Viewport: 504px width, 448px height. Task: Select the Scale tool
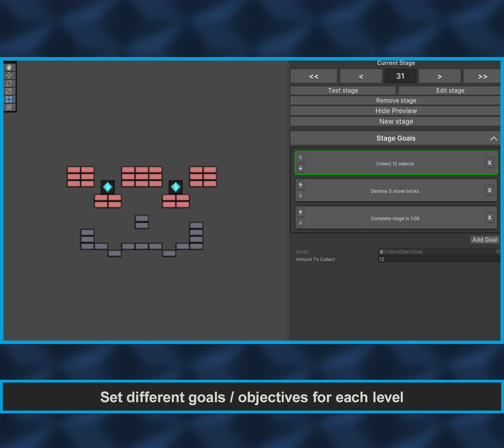(9, 91)
